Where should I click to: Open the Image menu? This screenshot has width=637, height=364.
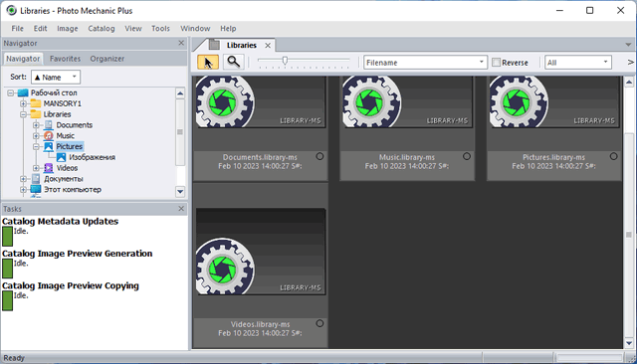(x=68, y=29)
